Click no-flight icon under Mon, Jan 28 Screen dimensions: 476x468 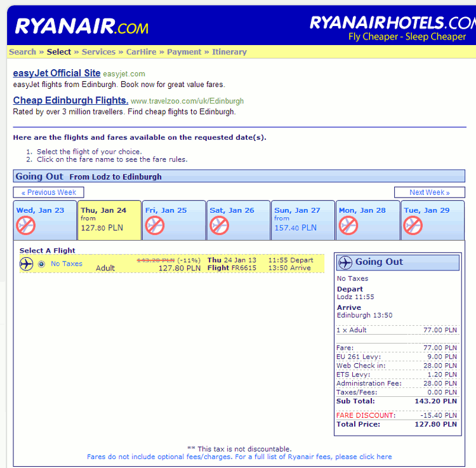[348, 225]
